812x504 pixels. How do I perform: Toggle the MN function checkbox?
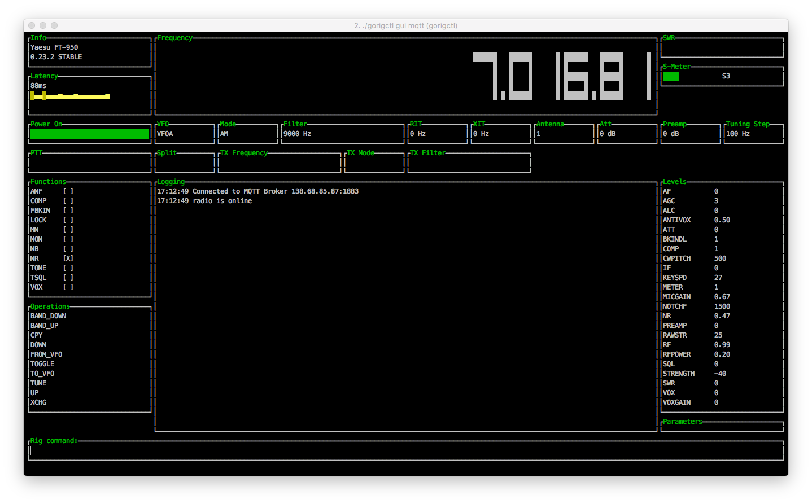point(68,230)
